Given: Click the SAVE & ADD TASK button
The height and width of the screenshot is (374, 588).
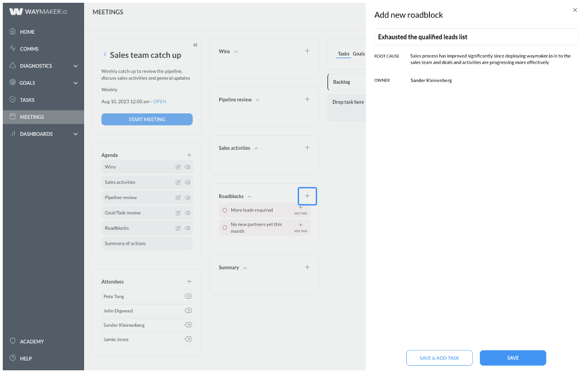Looking at the screenshot, I should click(x=440, y=358).
